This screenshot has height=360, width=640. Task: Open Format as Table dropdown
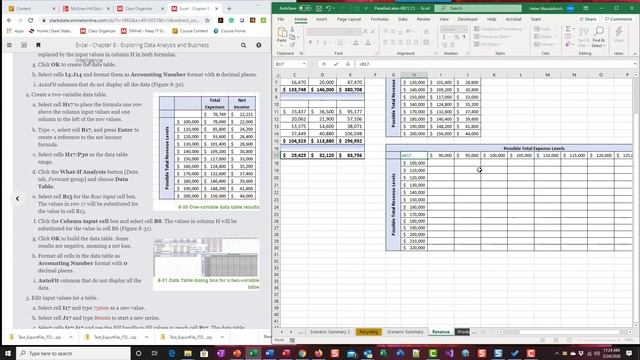click(x=493, y=37)
